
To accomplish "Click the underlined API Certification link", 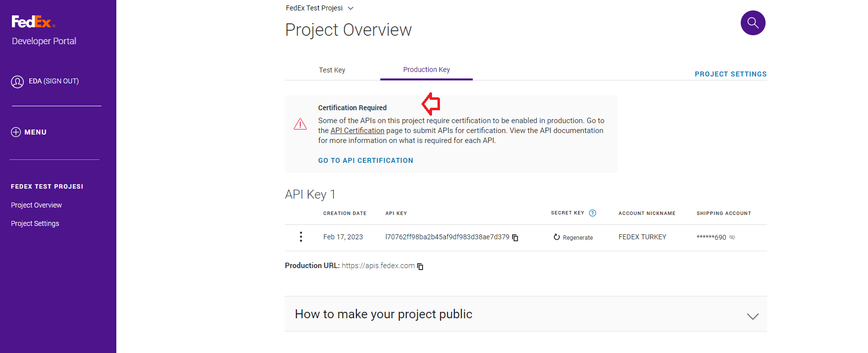I will tap(357, 131).
